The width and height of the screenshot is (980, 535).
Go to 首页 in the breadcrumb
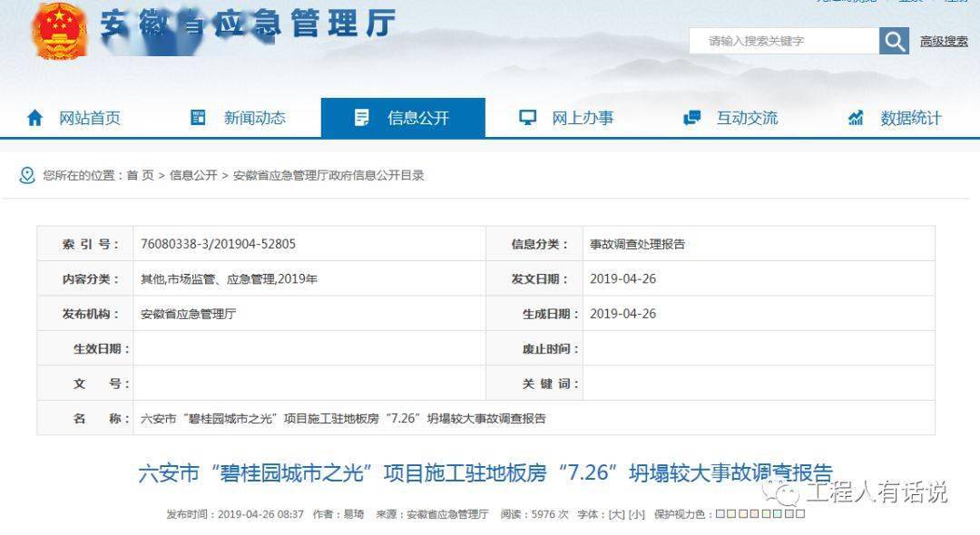tap(140, 175)
